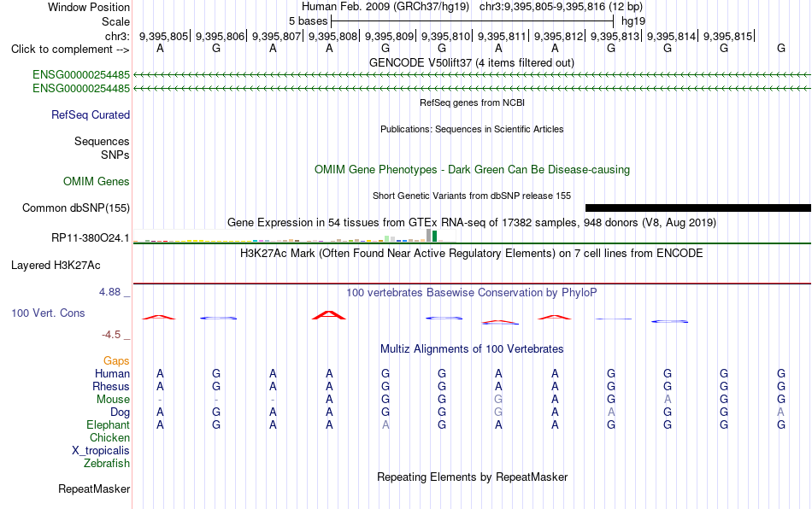812x509 pixels.
Task: Click the OMIM Gene Phenotypes track title
Action: pyautogui.click(x=473, y=170)
